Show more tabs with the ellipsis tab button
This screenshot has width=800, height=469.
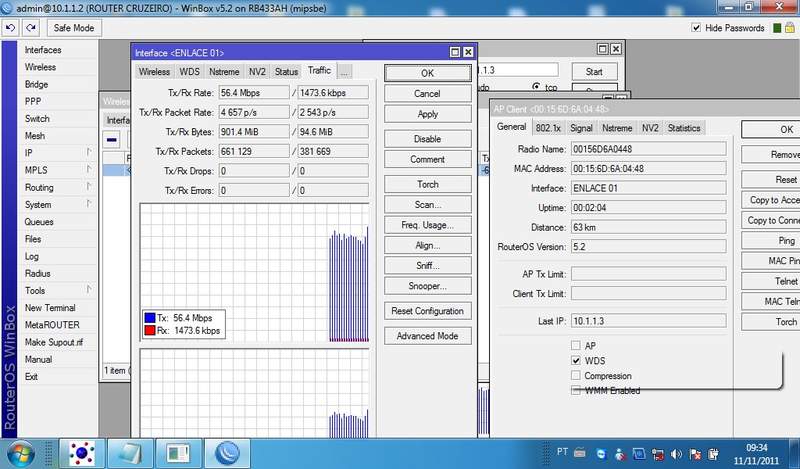(344, 72)
